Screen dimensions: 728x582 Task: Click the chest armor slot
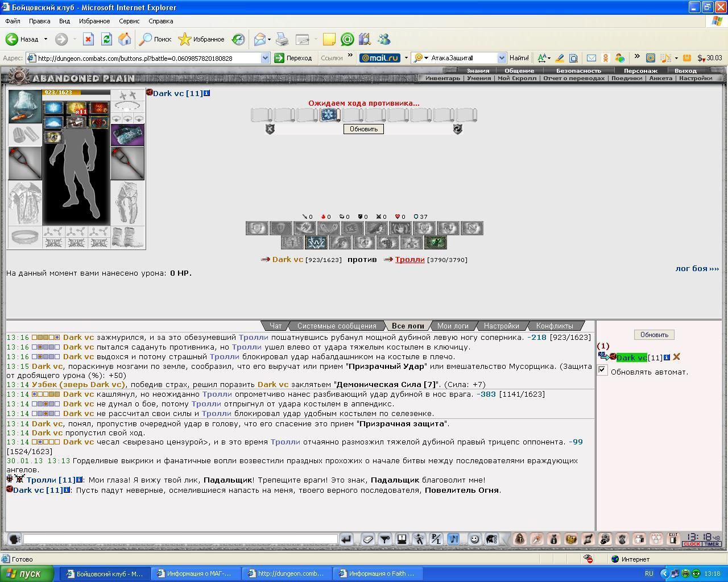[x=24, y=203]
